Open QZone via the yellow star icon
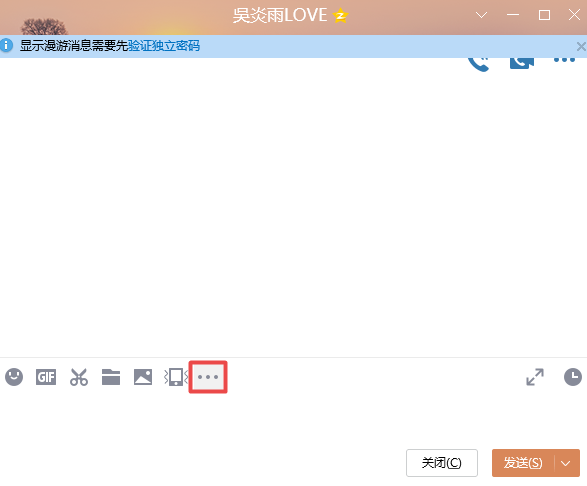Screen dimensions: 587x486 point(340,16)
